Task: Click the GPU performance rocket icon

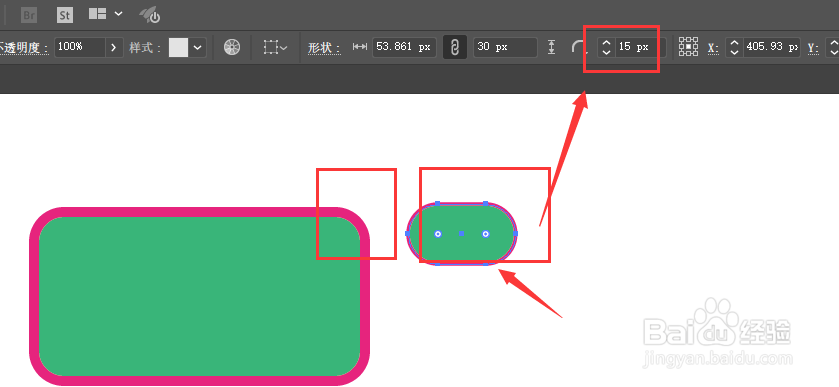Action: [150, 15]
